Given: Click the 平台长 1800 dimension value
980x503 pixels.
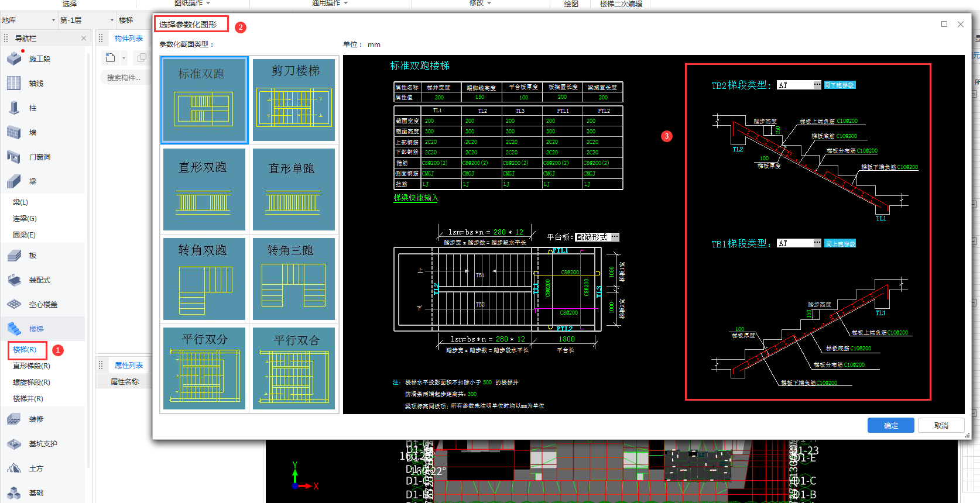Looking at the screenshot, I should tap(567, 339).
